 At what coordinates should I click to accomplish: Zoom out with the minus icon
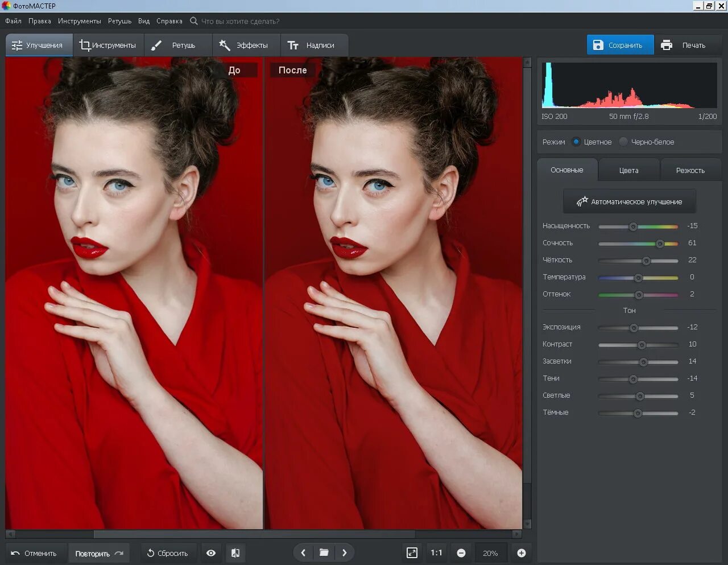pyautogui.click(x=461, y=553)
